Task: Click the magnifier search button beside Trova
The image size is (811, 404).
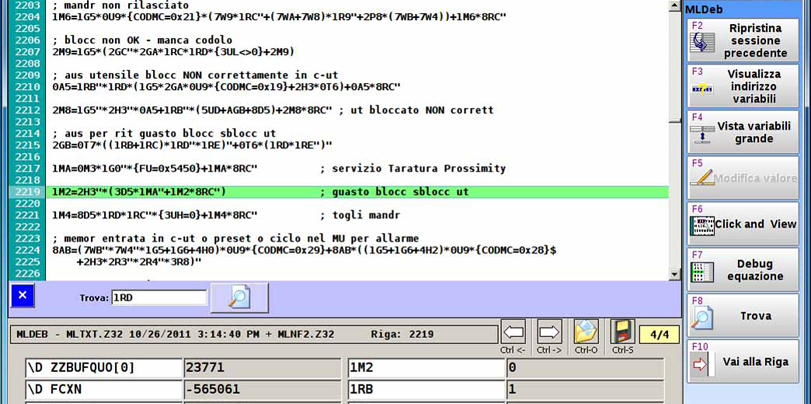Action: click(239, 297)
